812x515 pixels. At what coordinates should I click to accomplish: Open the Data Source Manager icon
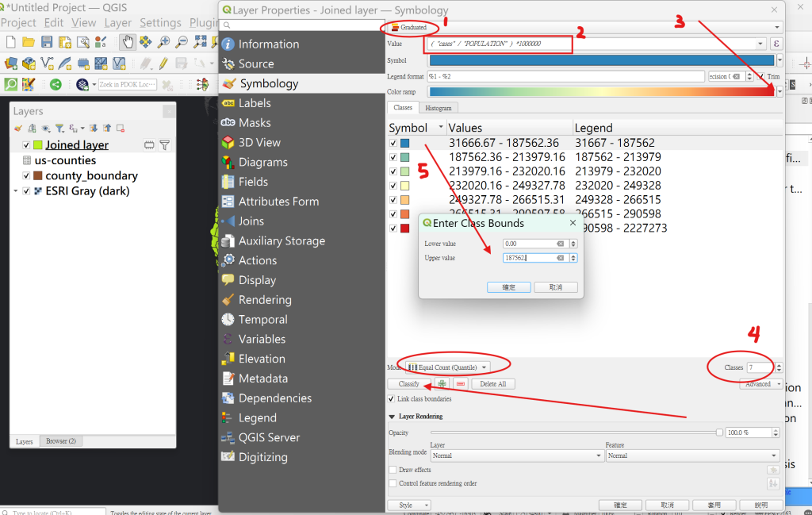tap(11, 63)
